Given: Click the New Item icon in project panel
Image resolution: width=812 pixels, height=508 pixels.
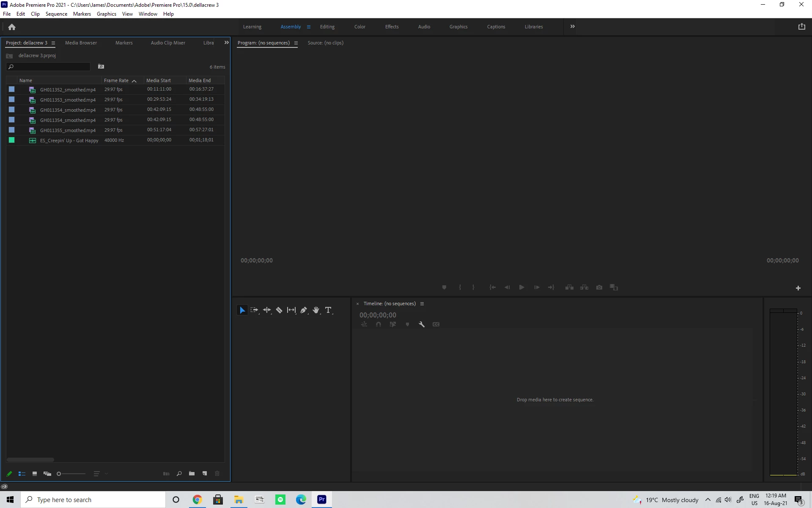Looking at the screenshot, I should 205,474.
